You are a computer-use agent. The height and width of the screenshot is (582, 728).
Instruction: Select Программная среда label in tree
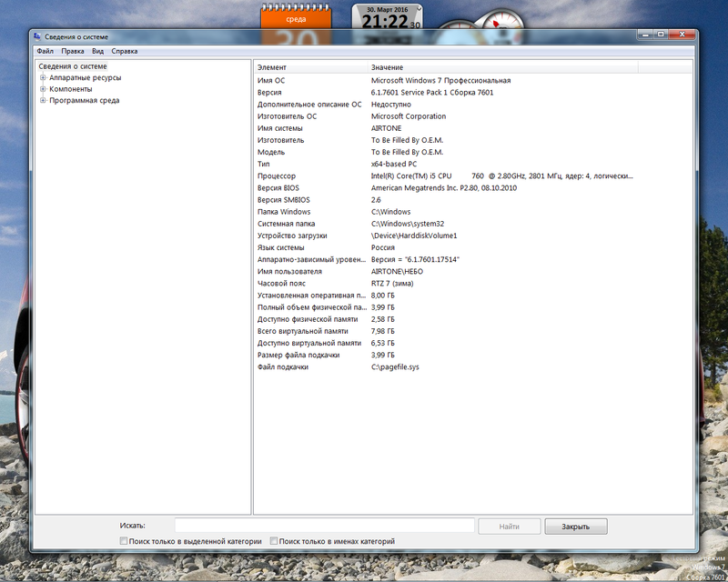click(x=84, y=100)
